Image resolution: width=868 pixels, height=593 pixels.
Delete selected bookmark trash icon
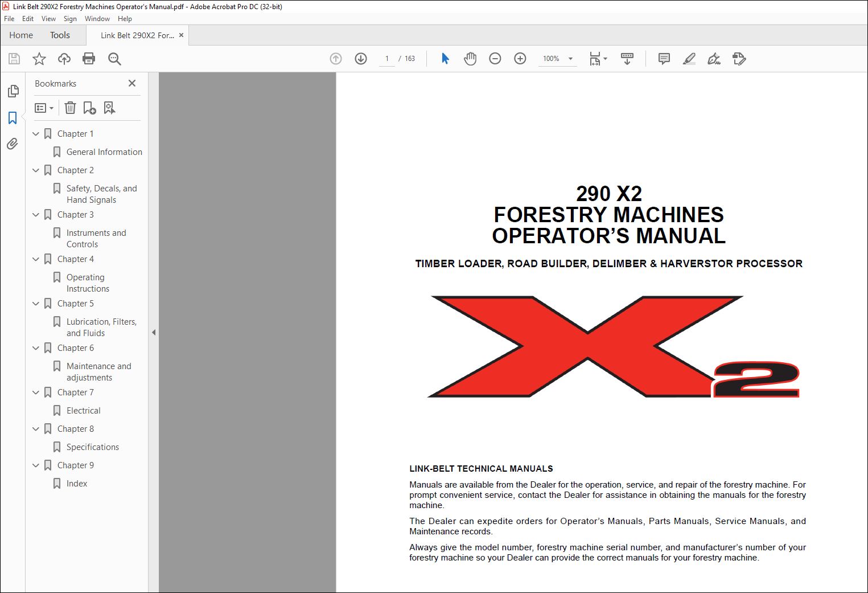(70, 108)
